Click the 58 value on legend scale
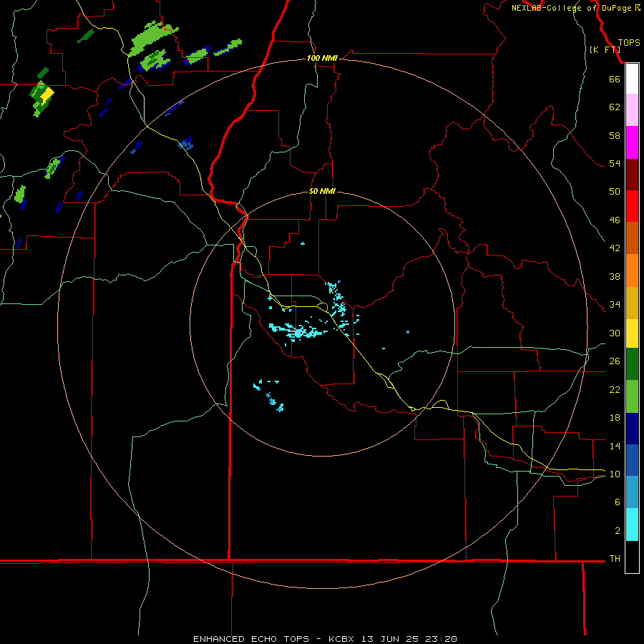Viewport: 644px width, 644px height. coord(615,135)
